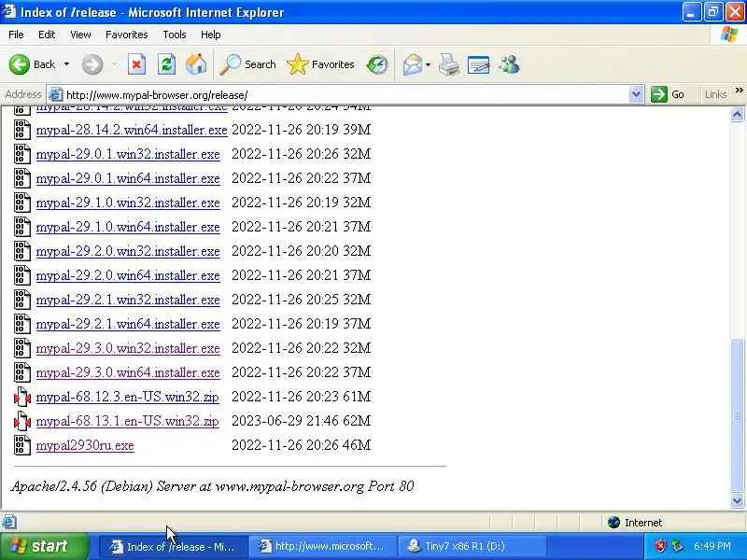Open mypal-68.12.3.en-US.win32.zip link
The width and height of the screenshot is (747, 560).
click(x=127, y=398)
